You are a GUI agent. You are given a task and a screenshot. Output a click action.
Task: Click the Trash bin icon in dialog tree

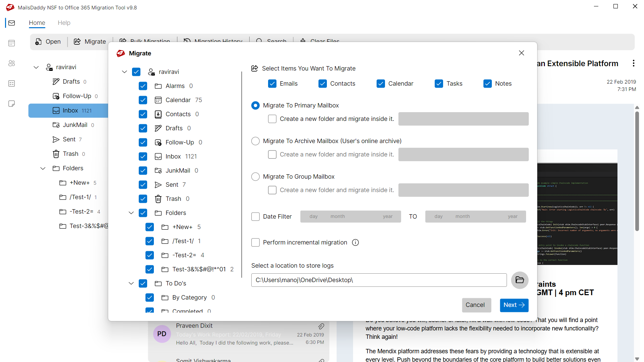point(158,199)
